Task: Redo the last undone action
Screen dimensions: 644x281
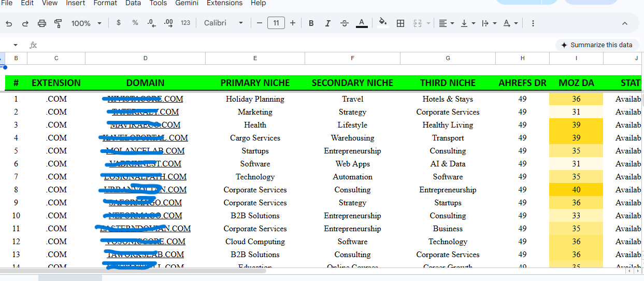Action: pyautogui.click(x=25, y=23)
